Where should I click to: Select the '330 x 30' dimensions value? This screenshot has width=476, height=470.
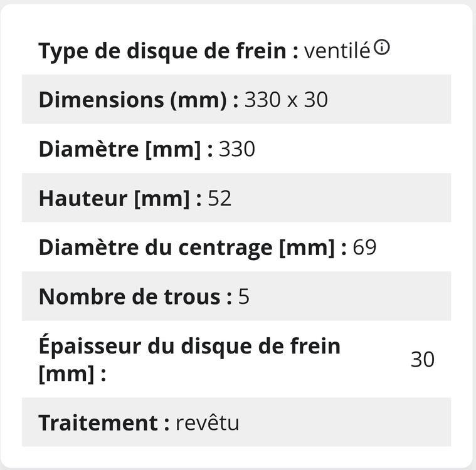286,100
